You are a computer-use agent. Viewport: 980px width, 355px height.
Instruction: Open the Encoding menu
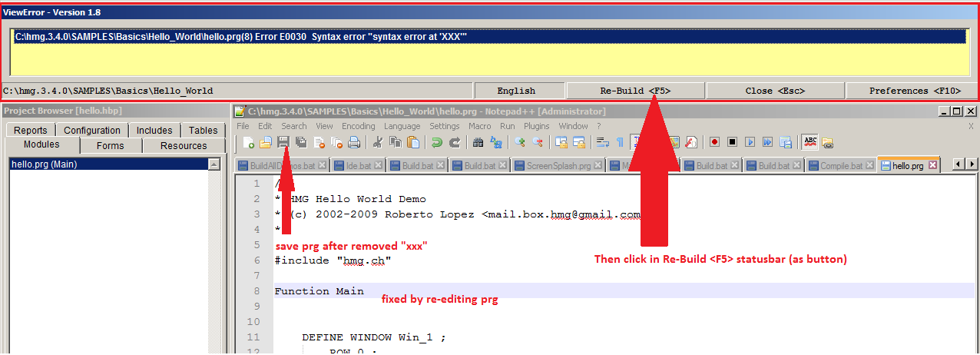[358, 126]
